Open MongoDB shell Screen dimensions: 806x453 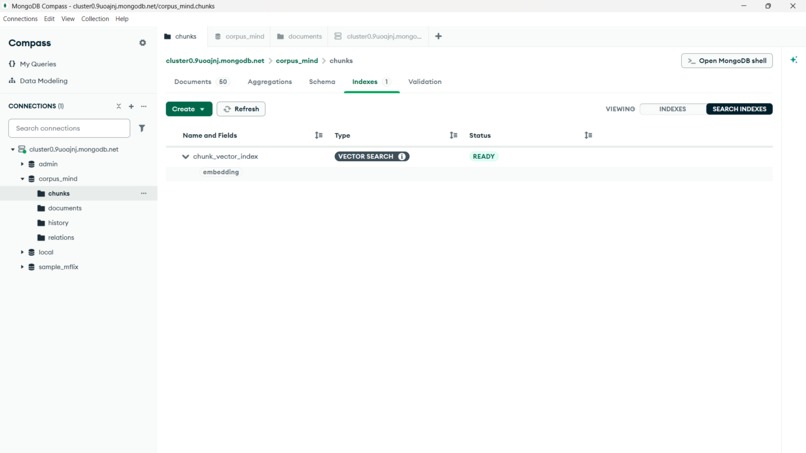coord(727,61)
